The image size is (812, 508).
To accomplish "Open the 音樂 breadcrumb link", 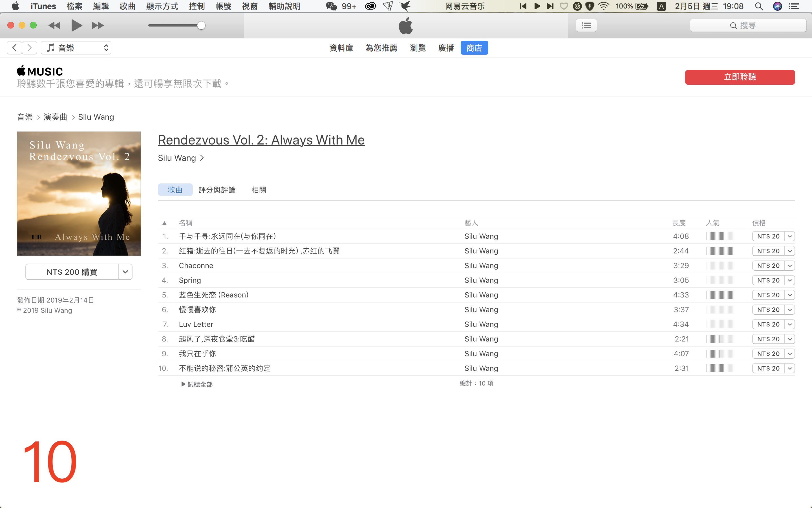I will point(25,117).
